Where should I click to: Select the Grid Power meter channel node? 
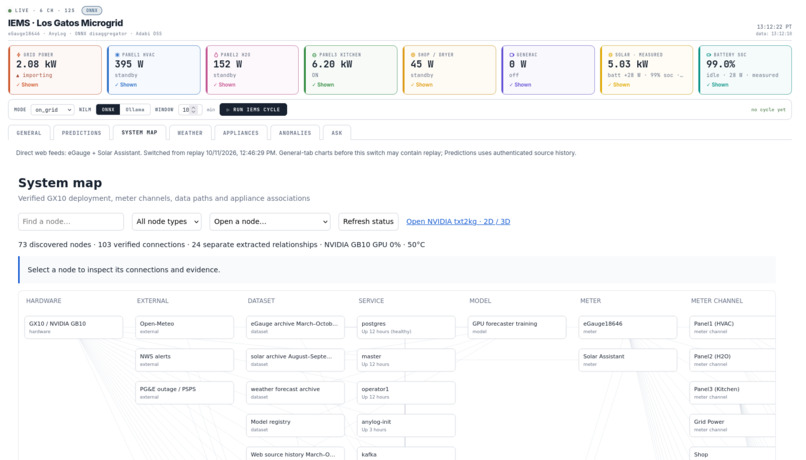coord(732,425)
